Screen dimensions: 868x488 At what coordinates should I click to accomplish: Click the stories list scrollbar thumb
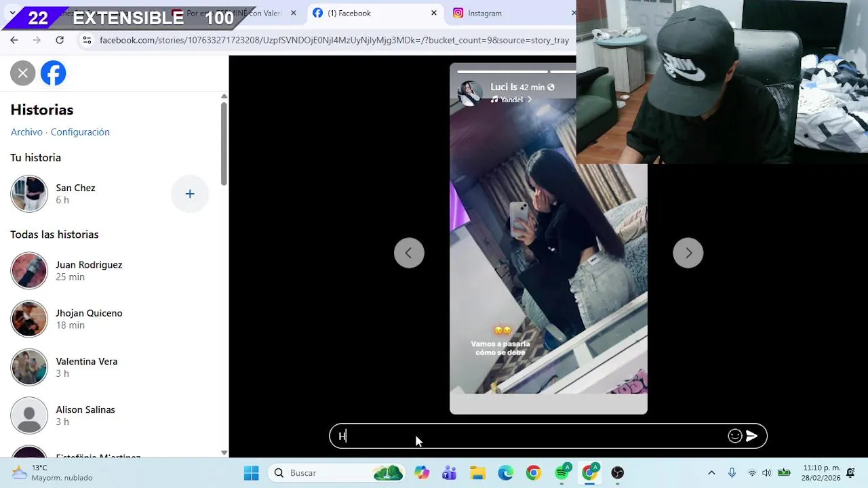click(x=224, y=143)
